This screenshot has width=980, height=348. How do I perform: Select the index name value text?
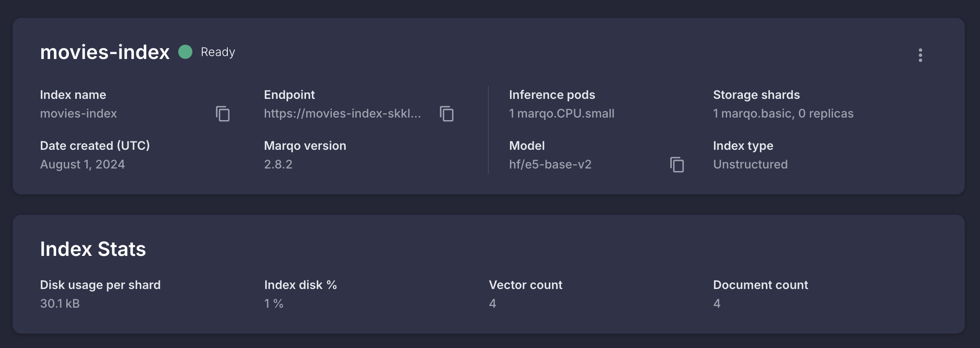coord(78,114)
